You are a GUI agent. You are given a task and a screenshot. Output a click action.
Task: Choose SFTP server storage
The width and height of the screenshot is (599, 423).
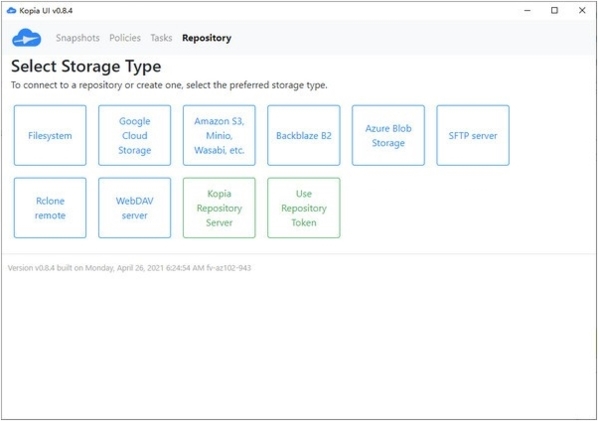coord(473,136)
